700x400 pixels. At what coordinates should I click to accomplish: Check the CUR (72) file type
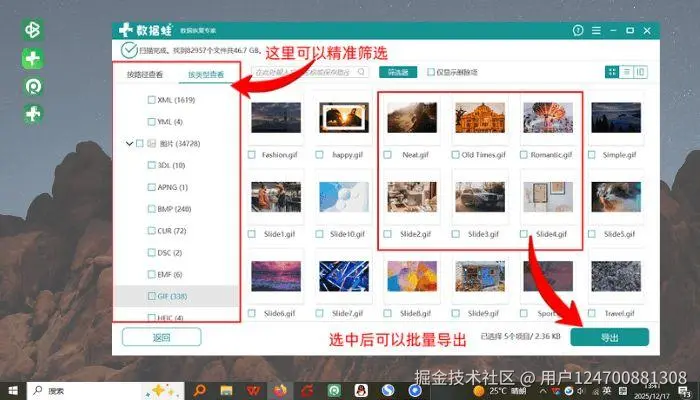pos(151,231)
